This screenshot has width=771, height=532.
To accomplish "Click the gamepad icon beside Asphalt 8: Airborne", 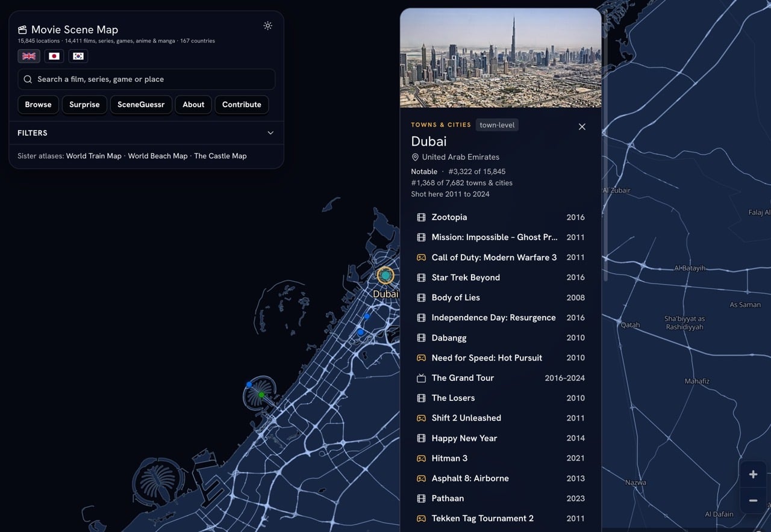I will point(422,478).
